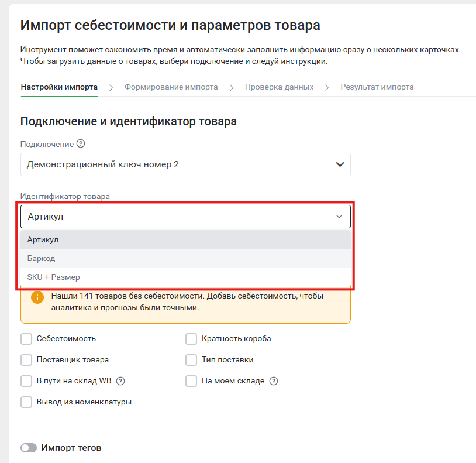
Task: Choose SKU + Размер option
Action: point(185,277)
